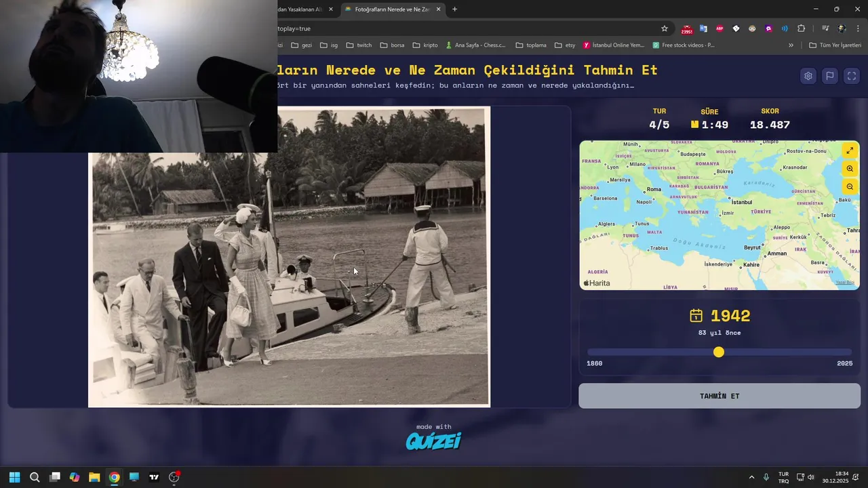This screenshot has width=868, height=488.
Task: Open the owl-face extension icon
Action: tap(752, 28)
